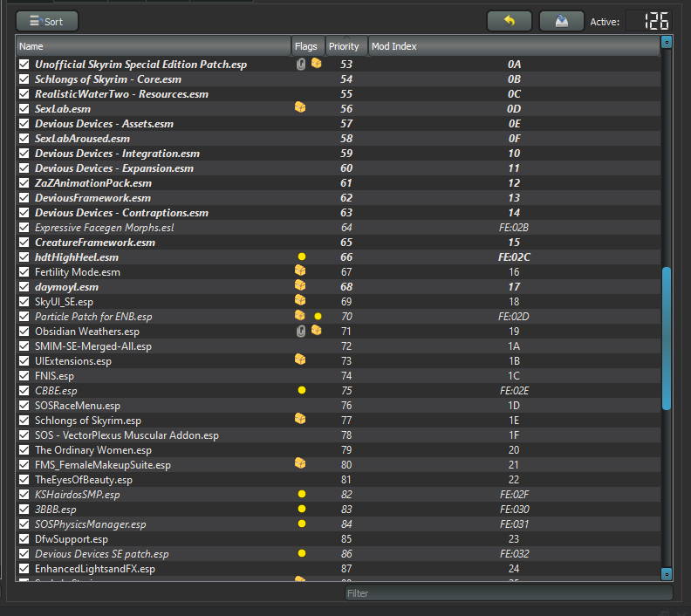Select SOSRaceMenu.esp plugin name
This screenshot has height=616, width=691.
[x=78, y=406]
